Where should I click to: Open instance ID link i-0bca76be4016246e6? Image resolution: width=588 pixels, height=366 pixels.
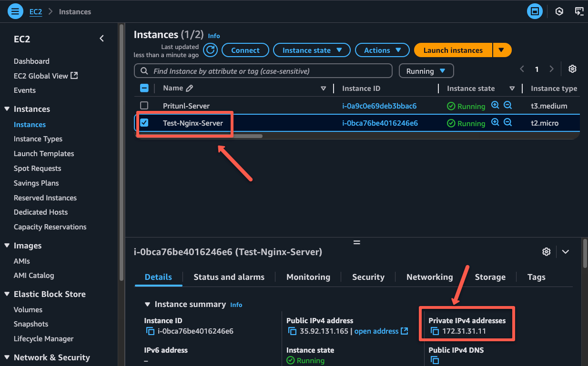(380, 123)
